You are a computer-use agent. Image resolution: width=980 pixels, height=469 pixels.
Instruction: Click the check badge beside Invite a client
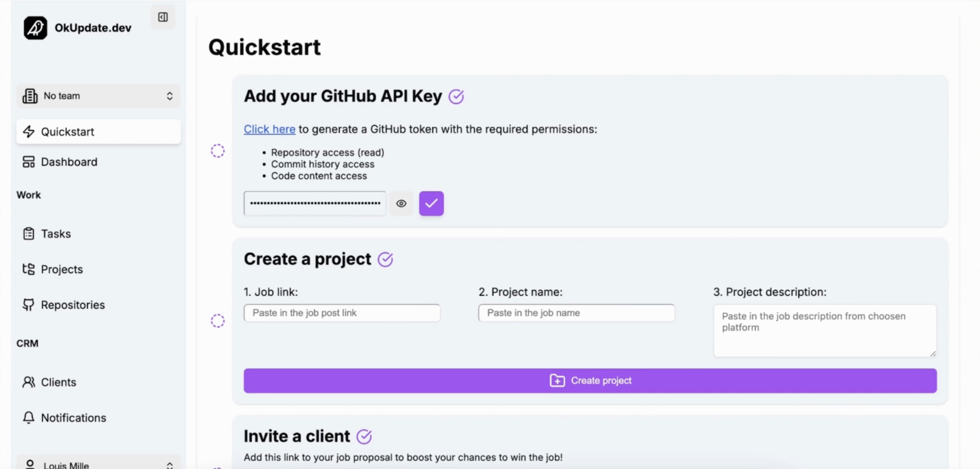point(364,437)
